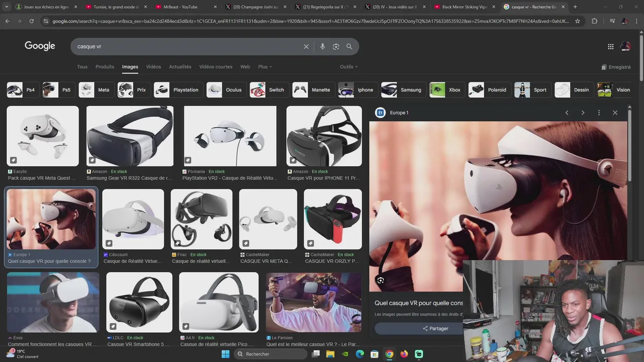Viewport: 644px width, 362px height.
Task: Open File Explorer from taskbar
Action: [x=330, y=354]
